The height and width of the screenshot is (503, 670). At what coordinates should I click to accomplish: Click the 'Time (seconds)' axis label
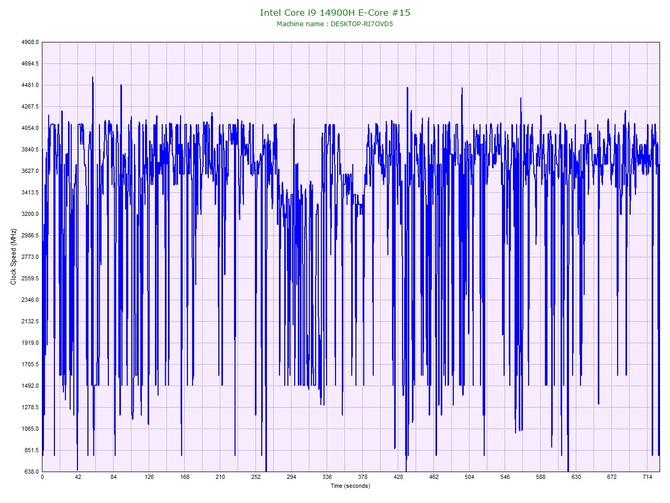(x=350, y=486)
